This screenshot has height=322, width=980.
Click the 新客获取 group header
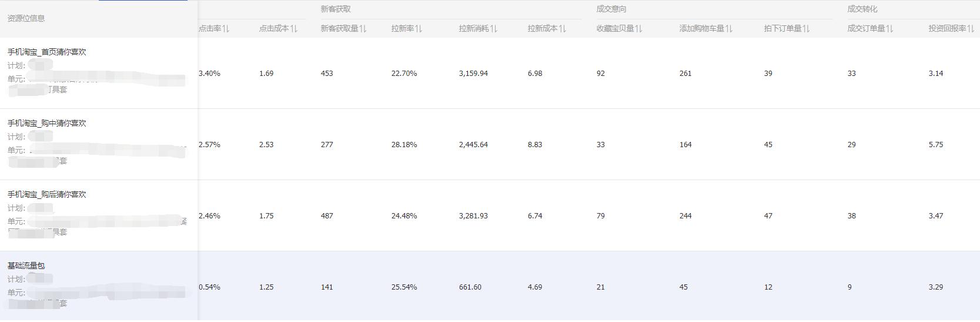coord(336,9)
